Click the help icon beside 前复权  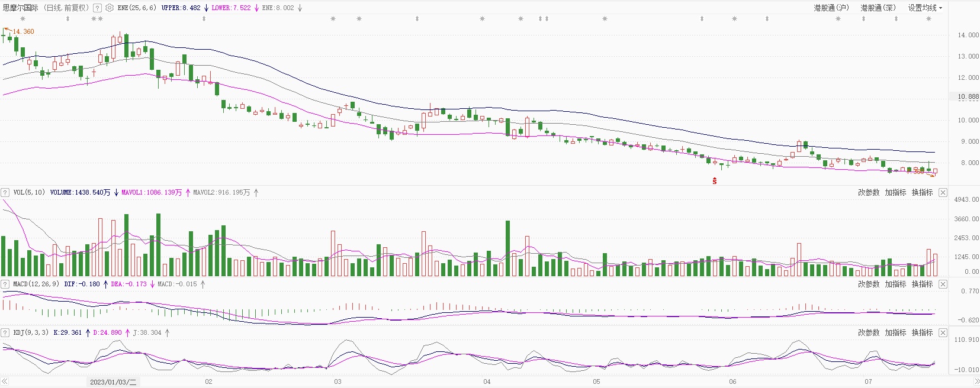(x=98, y=8)
